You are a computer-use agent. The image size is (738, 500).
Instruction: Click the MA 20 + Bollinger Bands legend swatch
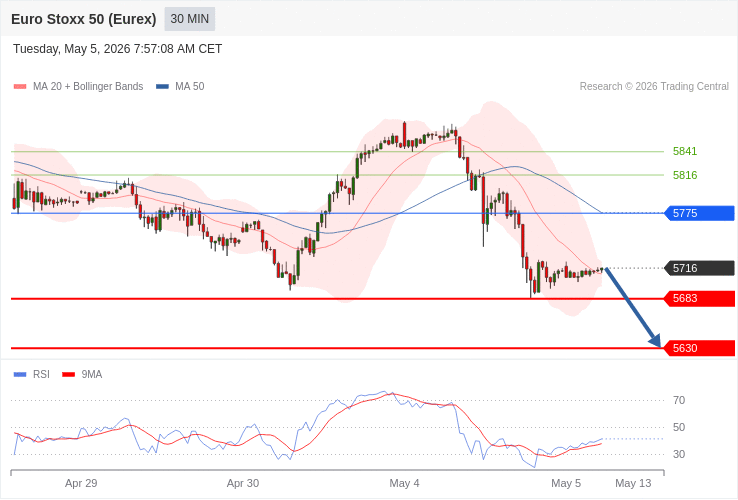tap(20, 87)
